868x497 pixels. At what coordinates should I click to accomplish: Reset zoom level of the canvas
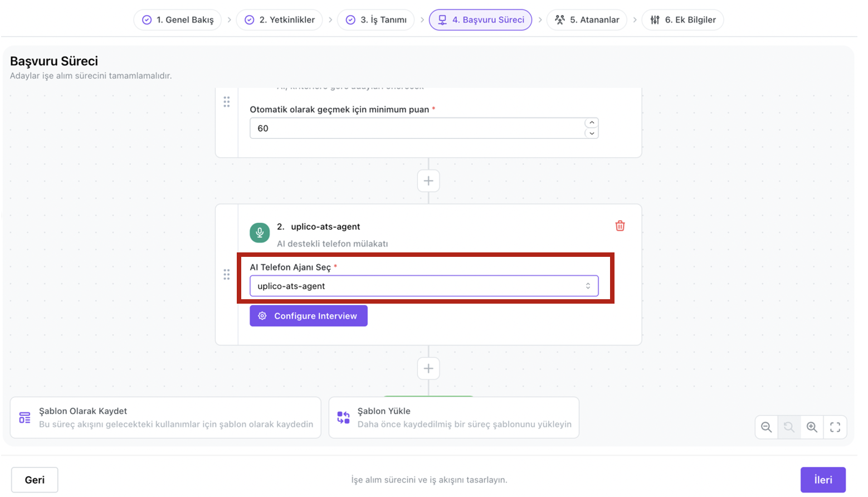[789, 427]
